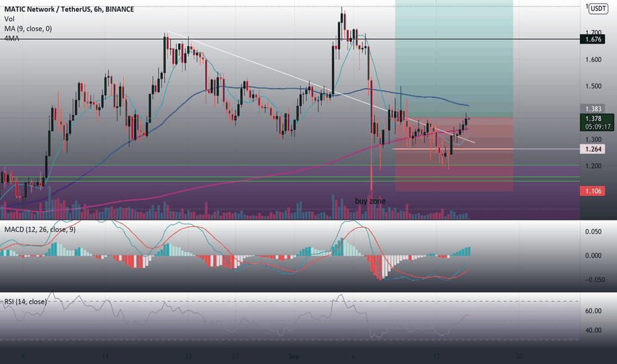
Task: Click the MACD 0.000 axis value
Action: [593, 255]
